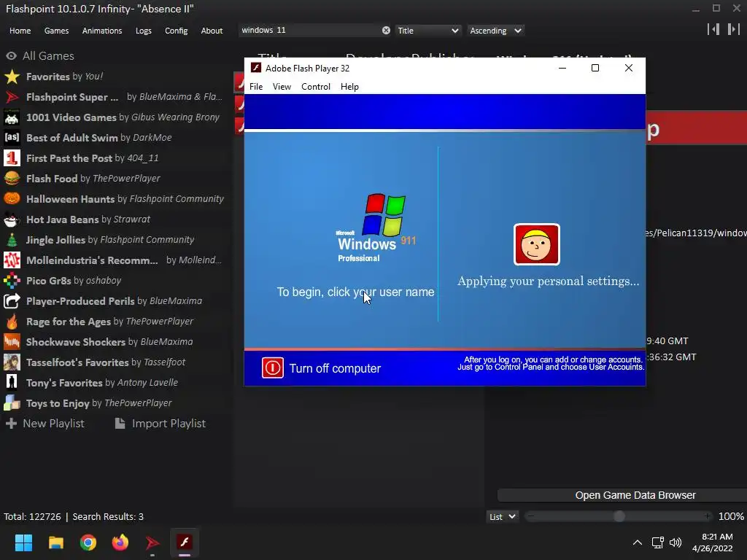
Task: Toggle left sidebar with the collapse icon
Action: 713,29
